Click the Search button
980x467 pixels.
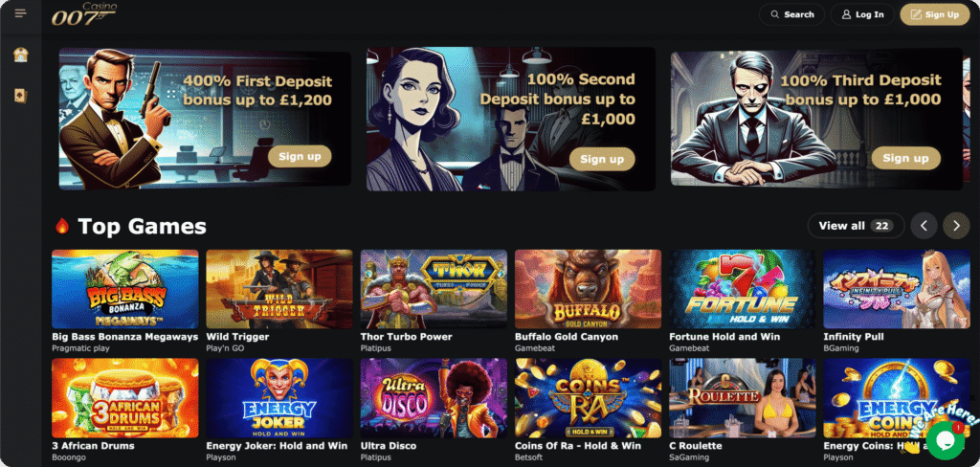[x=791, y=14]
